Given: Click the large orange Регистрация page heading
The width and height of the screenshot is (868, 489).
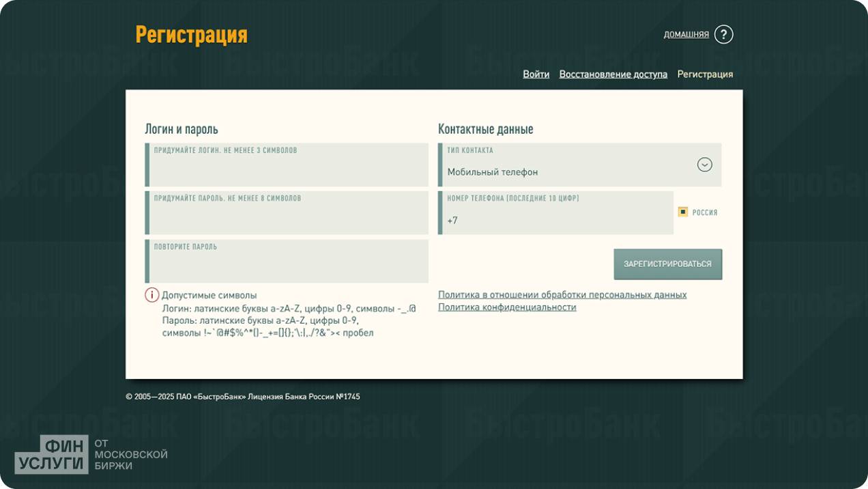Looking at the screenshot, I should click(191, 35).
